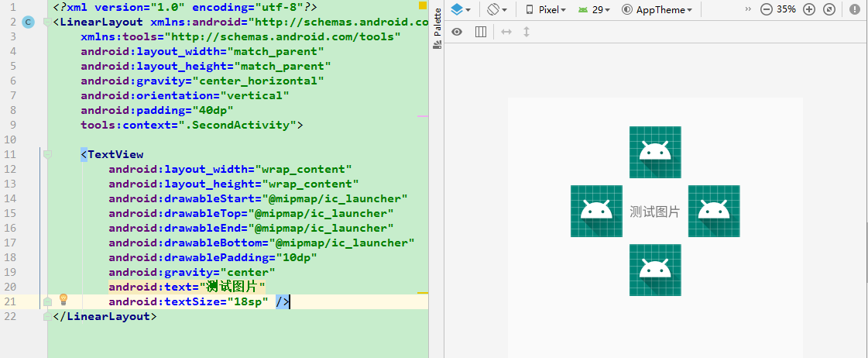Select the 测试图片 text in preview
868x358 pixels.
(654, 212)
